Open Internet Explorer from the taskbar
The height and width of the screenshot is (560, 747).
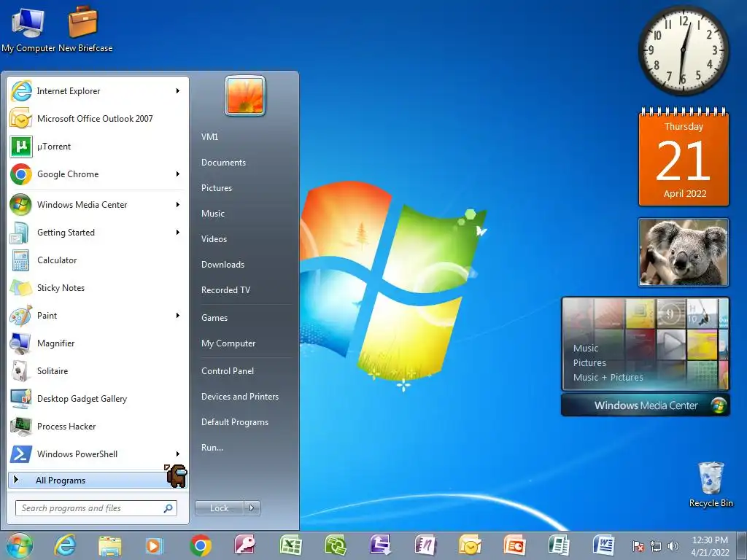tap(65, 545)
